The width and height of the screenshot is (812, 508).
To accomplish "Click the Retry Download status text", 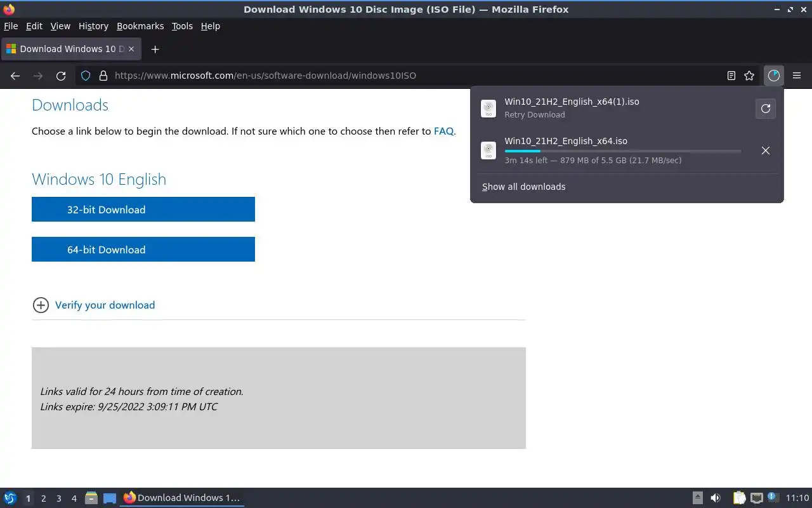I will click(x=535, y=115).
